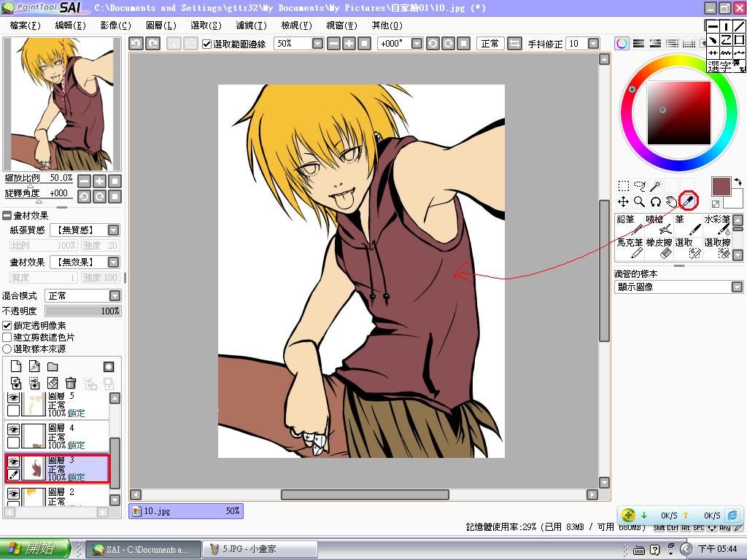This screenshot has width=747, height=560.
Task: Create a new linework layer
Action: click(34, 366)
